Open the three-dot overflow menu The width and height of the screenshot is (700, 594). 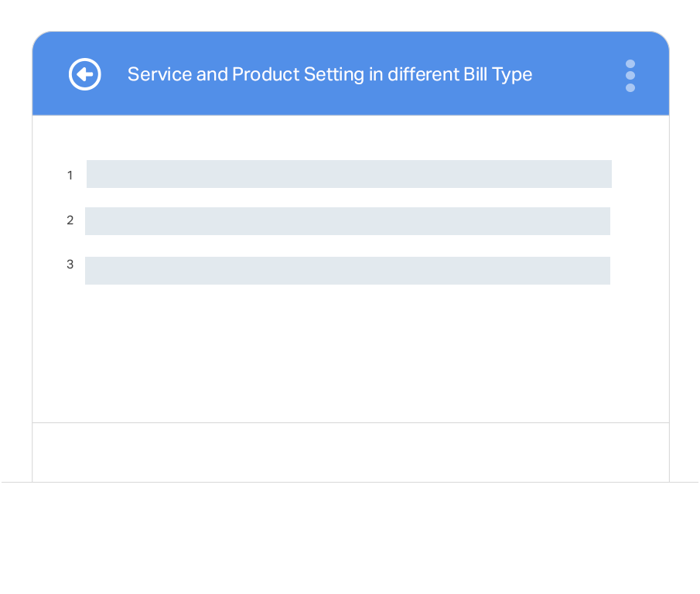point(630,76)
